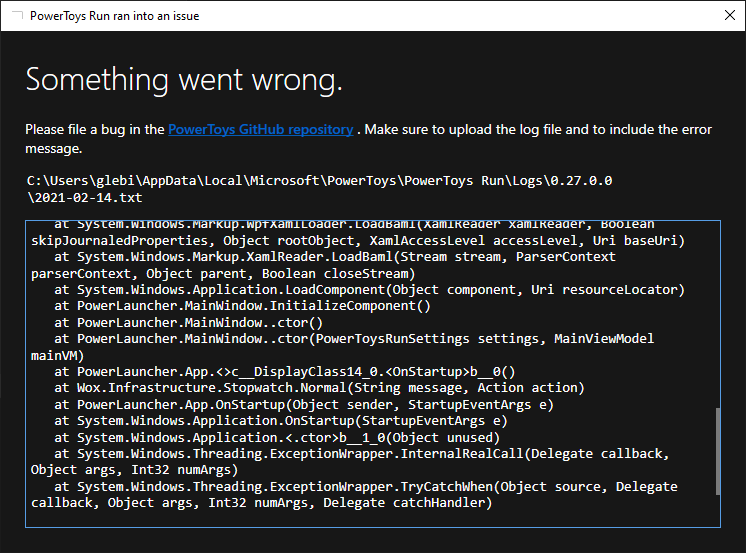This screenshot has height=553, width=746.
Task: Click the scrollbar track above the thumb
Action: pos(717,314)
